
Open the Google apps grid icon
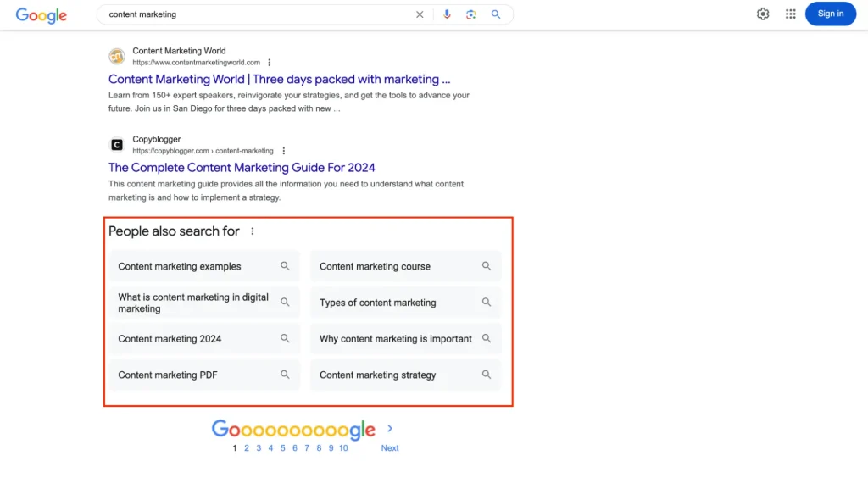[x=790, y=14]
